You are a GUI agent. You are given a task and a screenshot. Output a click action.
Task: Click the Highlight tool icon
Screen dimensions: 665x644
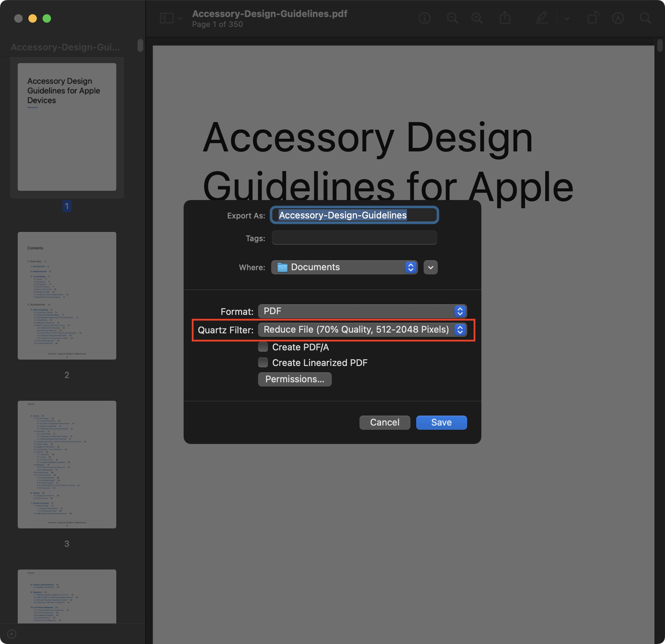tap(618, 18)
